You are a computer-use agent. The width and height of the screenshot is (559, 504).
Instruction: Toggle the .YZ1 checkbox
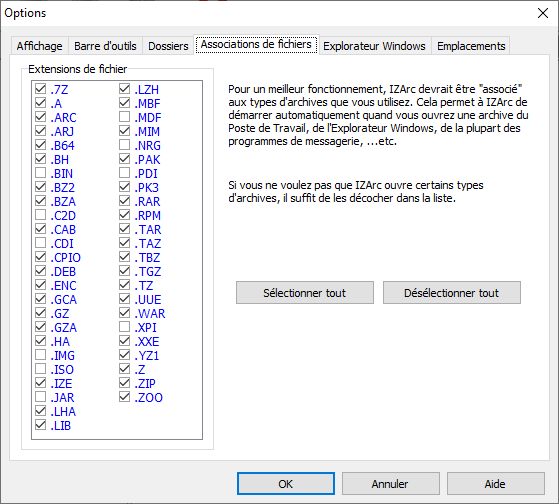click(x=124, y=355)
